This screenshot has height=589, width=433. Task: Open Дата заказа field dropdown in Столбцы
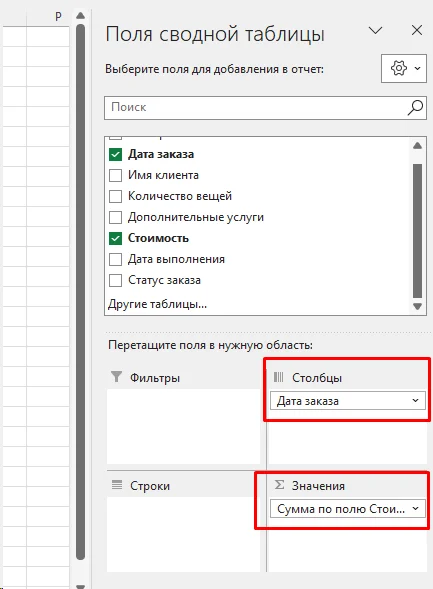tap(415, 401)
